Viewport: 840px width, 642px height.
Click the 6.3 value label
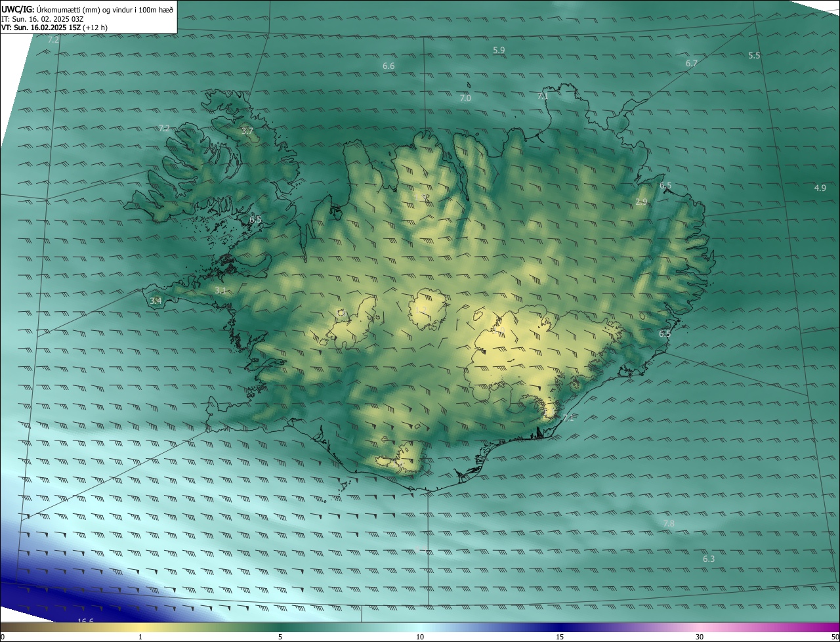point(709,559)
